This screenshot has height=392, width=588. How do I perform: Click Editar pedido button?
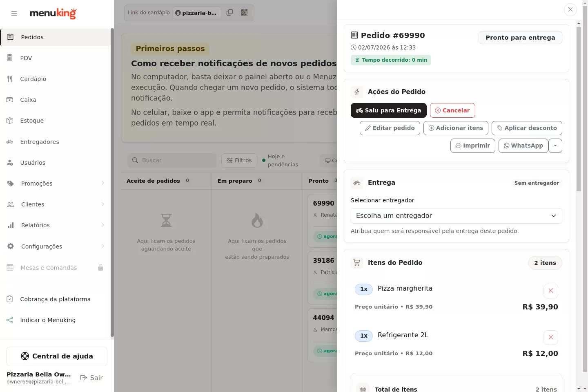click(390, 128)
